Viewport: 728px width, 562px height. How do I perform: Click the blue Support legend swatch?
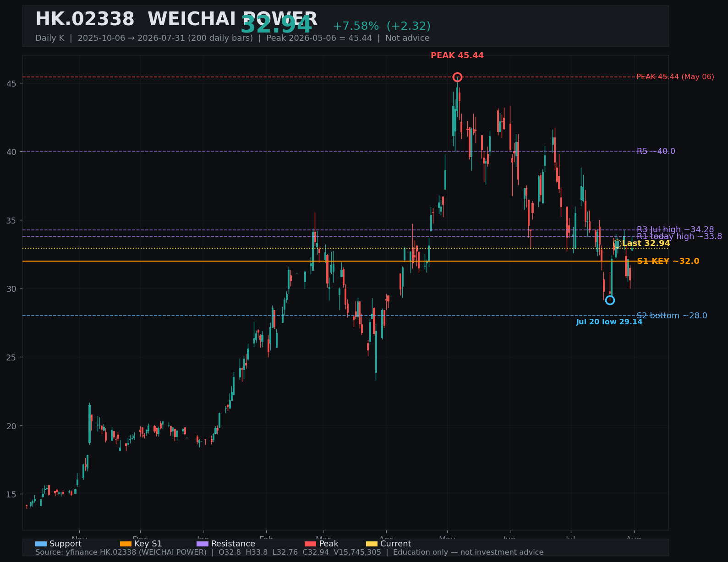(41, 544)
